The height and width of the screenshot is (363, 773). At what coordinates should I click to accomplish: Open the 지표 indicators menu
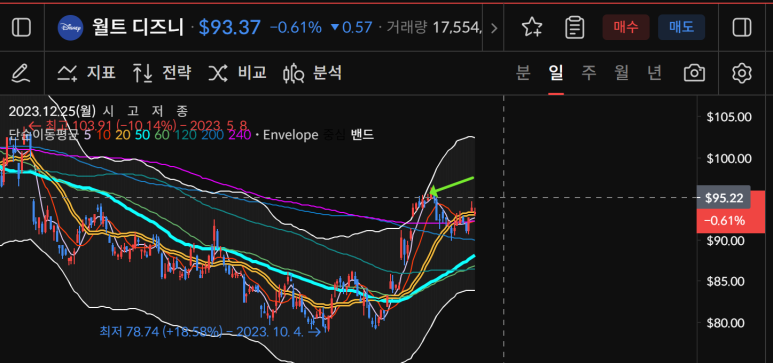pyautogui.click(x=86, y=73)
